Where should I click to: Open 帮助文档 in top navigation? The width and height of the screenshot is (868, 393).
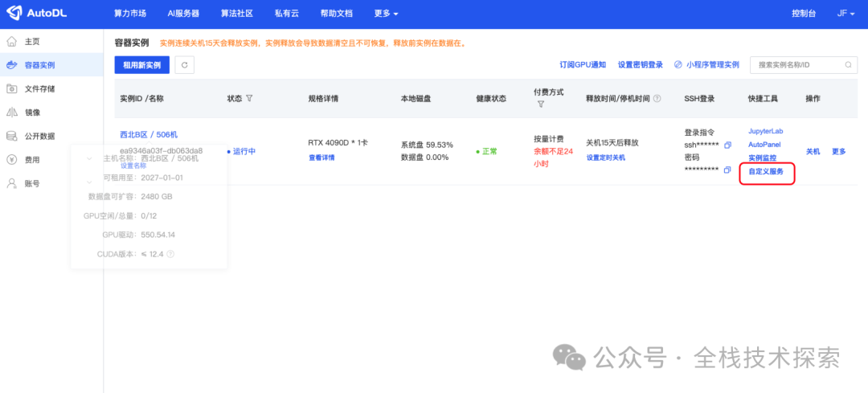pos(336,14)
